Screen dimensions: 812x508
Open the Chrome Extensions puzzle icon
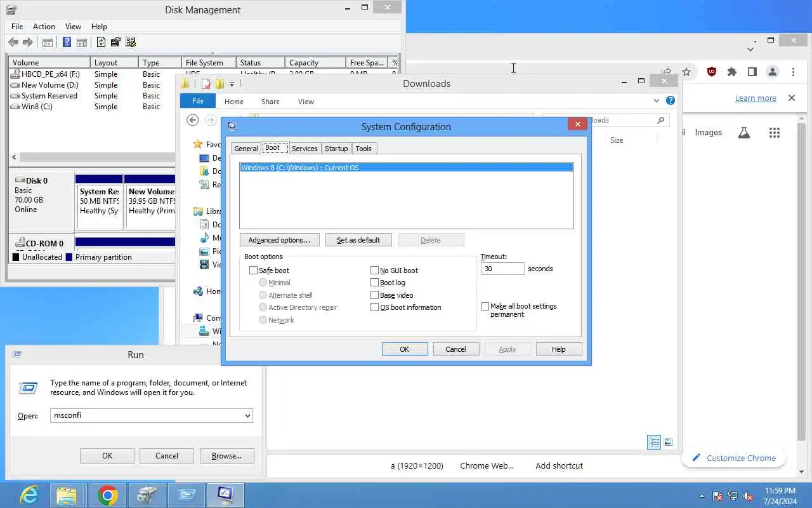click(x=732, y=72)
